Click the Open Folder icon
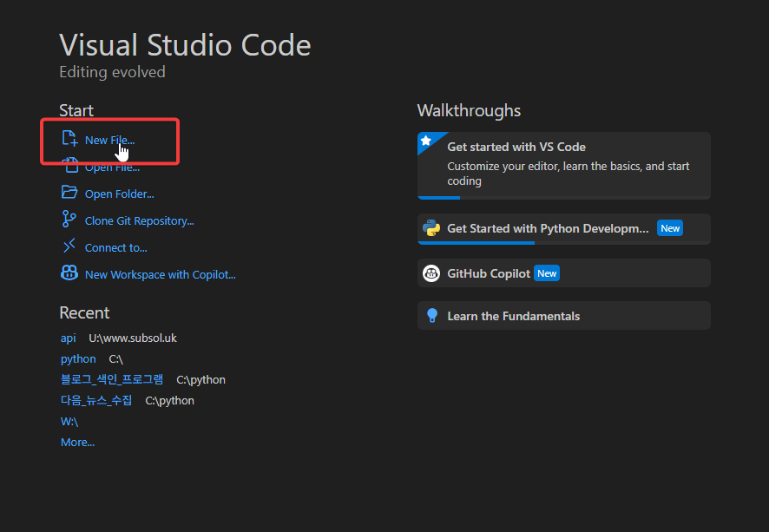The image size is (769, 532). coord(69,192)
